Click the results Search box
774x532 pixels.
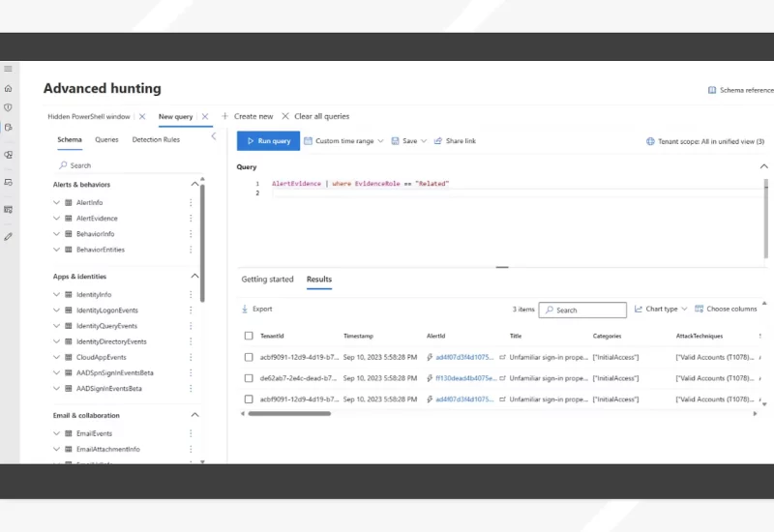point(582,310)
